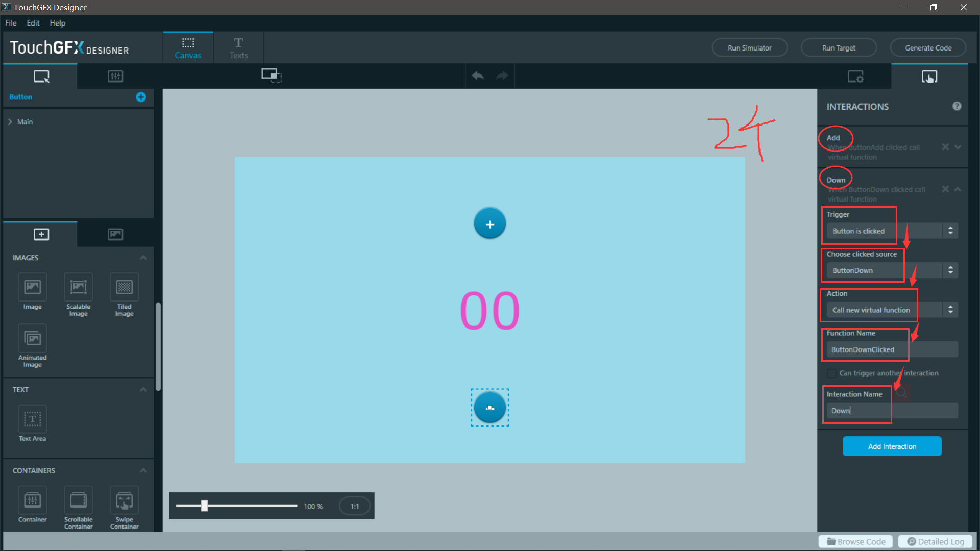The width and height of the screenshot is (980, 551).
Task: Switch to the Texts tab
Action: tap(238, 48)
